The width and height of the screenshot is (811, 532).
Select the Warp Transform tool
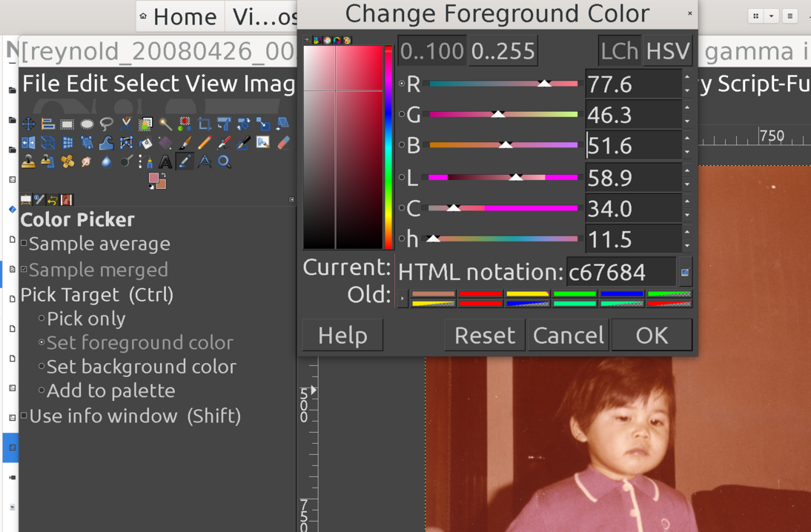[x=107, y=142]
